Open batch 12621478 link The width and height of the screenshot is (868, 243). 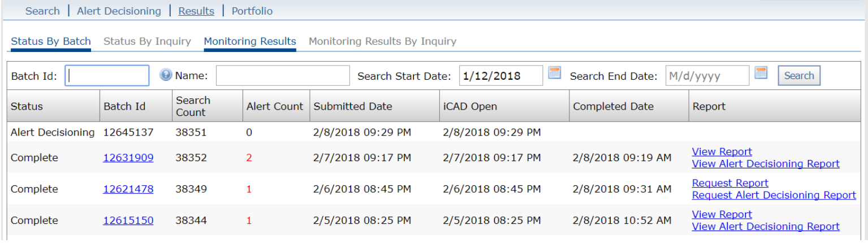[x=128, y=189]
